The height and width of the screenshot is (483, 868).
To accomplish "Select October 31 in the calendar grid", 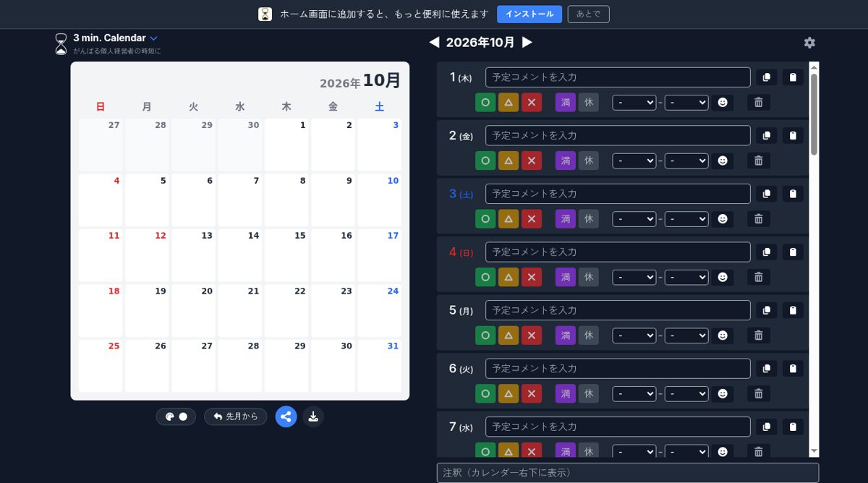I will [x=379, y=366].
